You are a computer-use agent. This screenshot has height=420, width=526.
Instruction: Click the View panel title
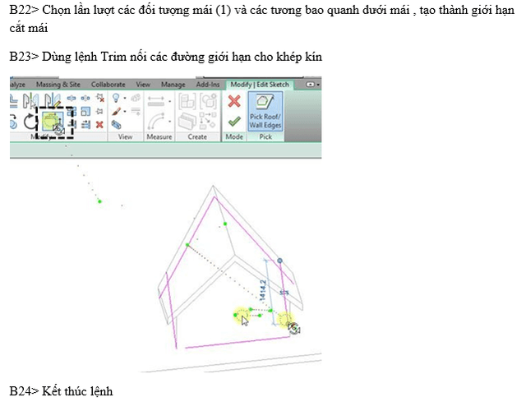125,137
